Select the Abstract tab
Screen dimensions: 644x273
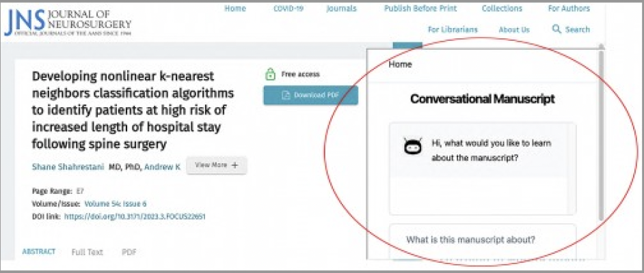click(x=39, y=252)
